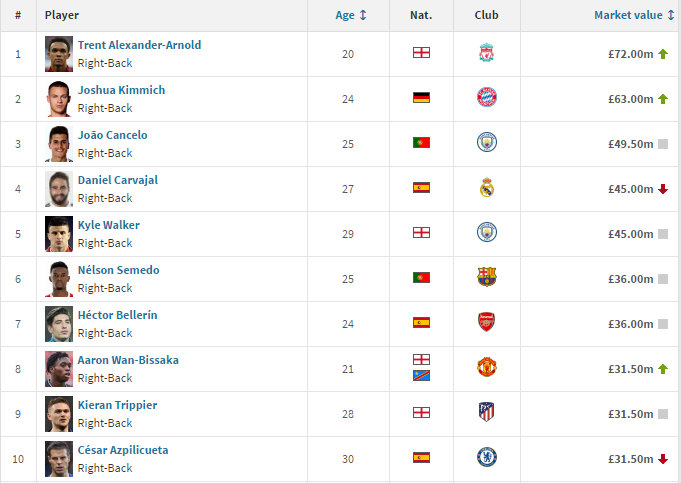Click the German flag for Kimmich
This screenshot has width=681, height=483.
pyautogui.click(x=421, y=98)
